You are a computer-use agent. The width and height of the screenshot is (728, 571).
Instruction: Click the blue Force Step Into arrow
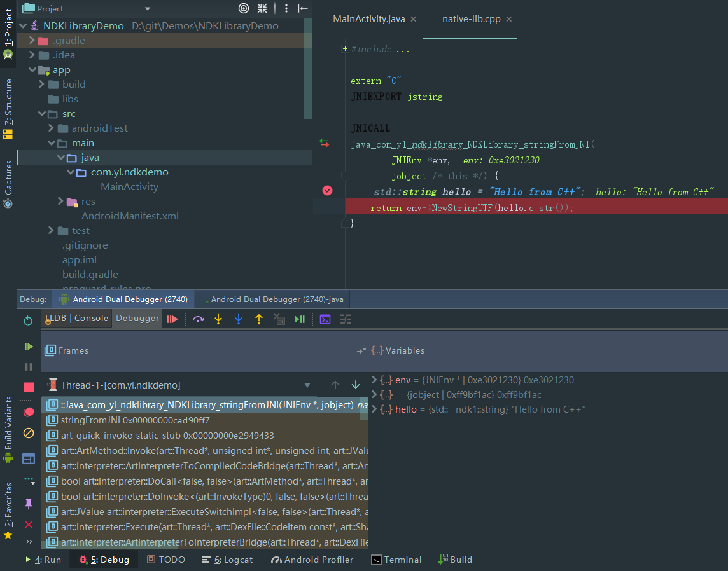(239, 319)
